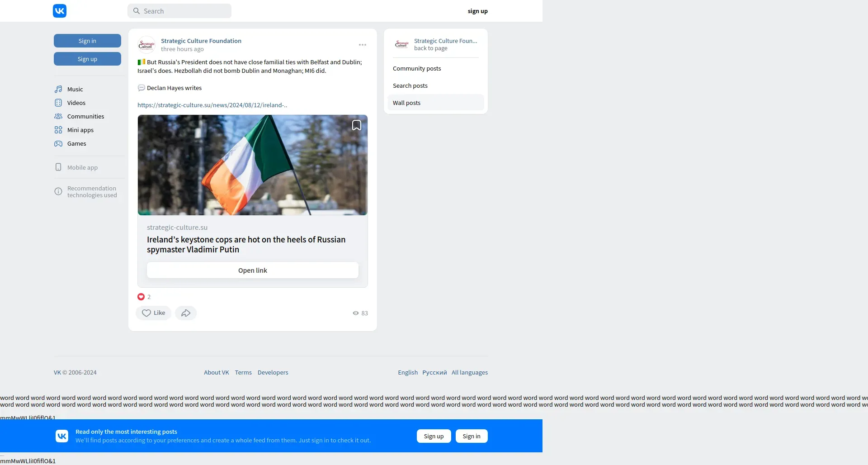This screenshot has width=868, height=465.
Task: Open Mini apps via its grid icon
Action: tap(58, 130)
